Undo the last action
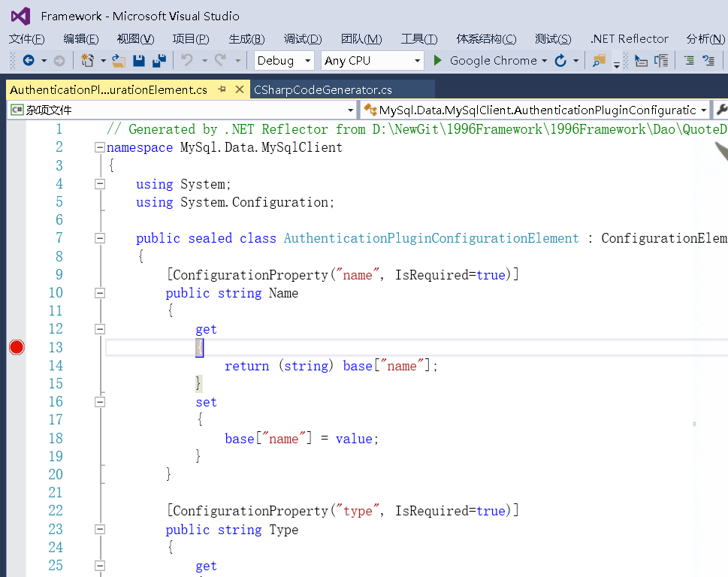The image size is (728, 577). coord(187,60)
